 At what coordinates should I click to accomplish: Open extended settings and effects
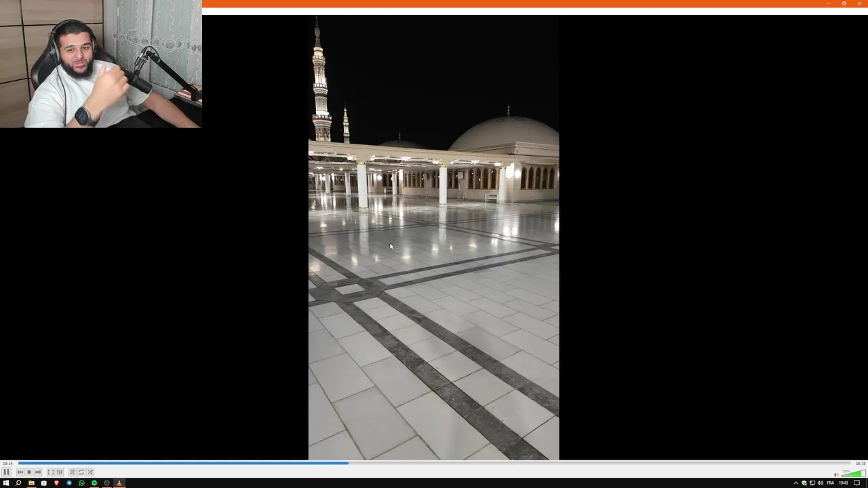click(60, 472)
